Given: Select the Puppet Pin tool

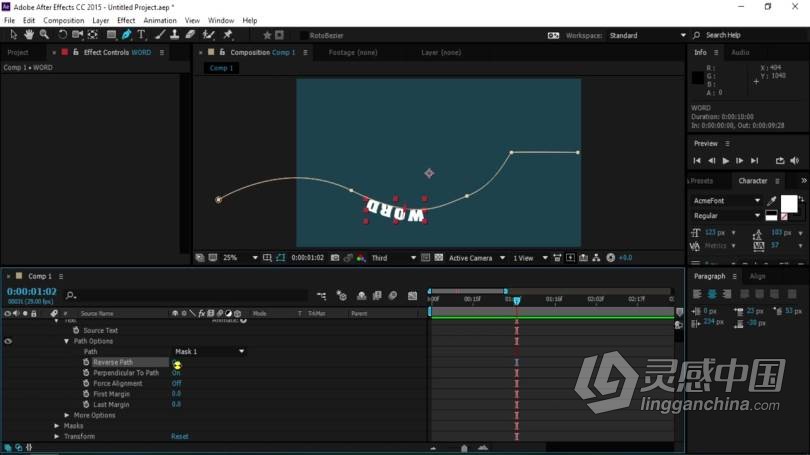Looking at the screenshot, I should [x=228, y=35].
